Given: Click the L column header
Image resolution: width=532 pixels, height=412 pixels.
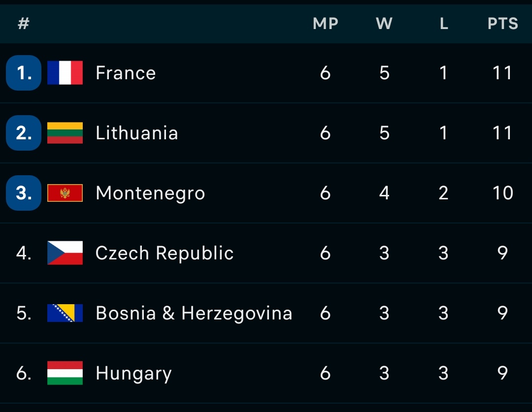Looking at the screenshot, I should [443, 24].
